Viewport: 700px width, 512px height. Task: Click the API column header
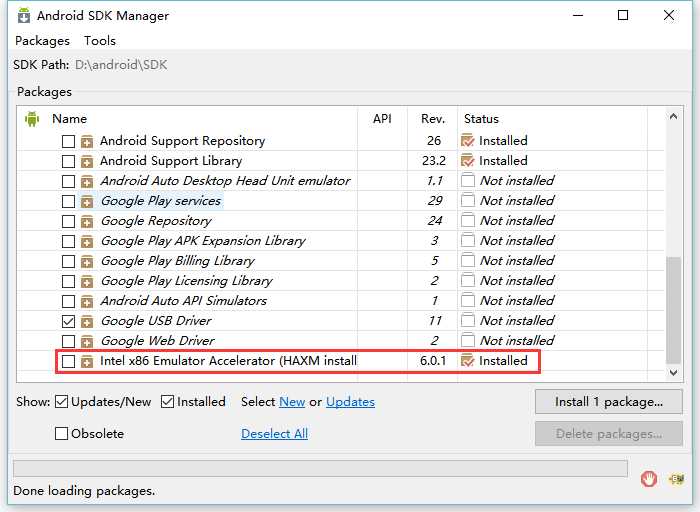pyautogui.click(x=382, y=119)
